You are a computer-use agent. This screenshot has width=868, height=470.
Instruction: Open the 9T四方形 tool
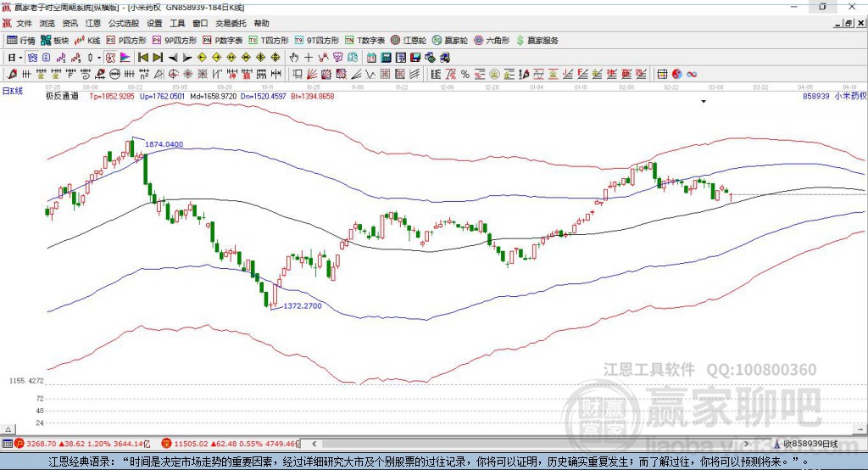316,41
